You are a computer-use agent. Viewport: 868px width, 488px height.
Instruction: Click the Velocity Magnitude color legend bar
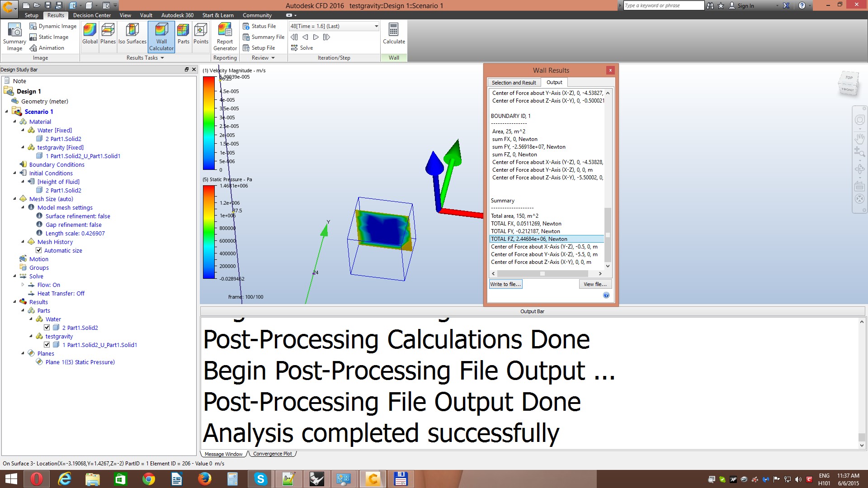coord(209,123)
